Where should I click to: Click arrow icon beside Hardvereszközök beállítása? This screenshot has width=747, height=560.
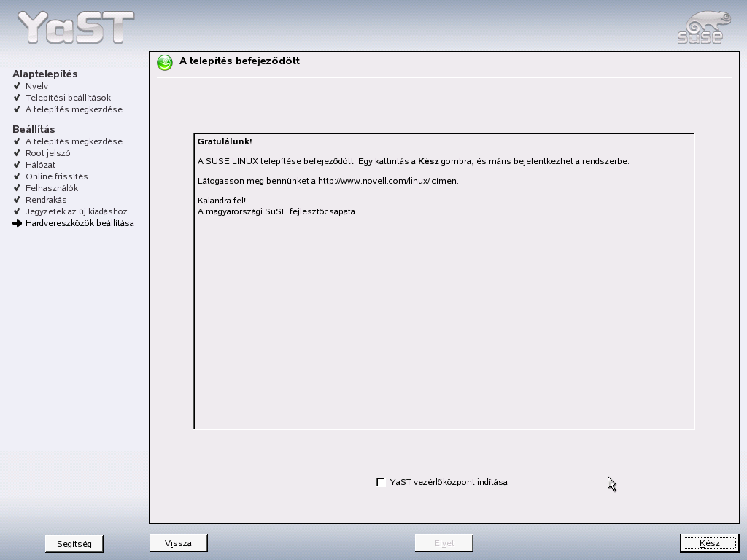point(18,223)
